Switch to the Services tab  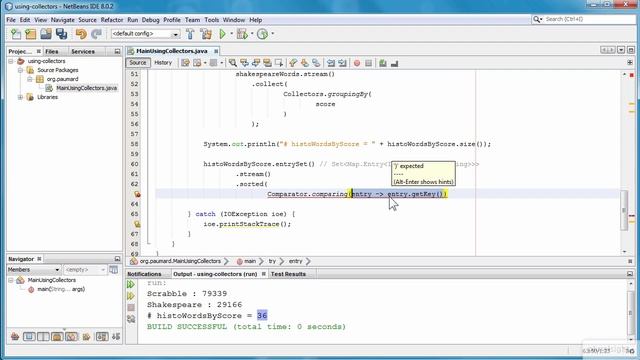click(x=83, y=51)
